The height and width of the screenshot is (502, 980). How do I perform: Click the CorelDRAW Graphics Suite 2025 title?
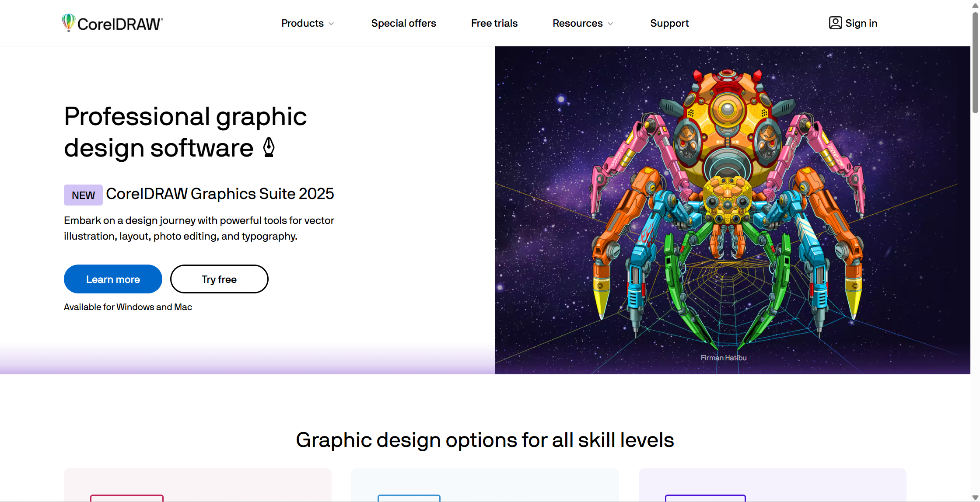(220, 194)
